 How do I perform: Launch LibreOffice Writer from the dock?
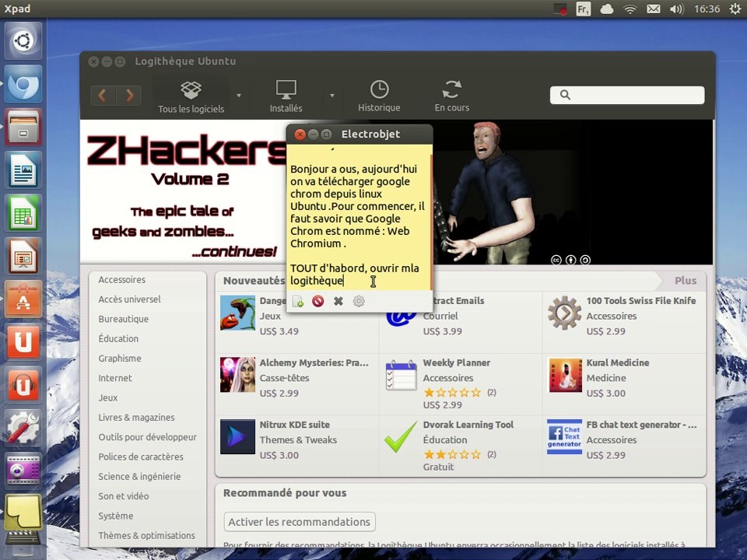(23, 170)
